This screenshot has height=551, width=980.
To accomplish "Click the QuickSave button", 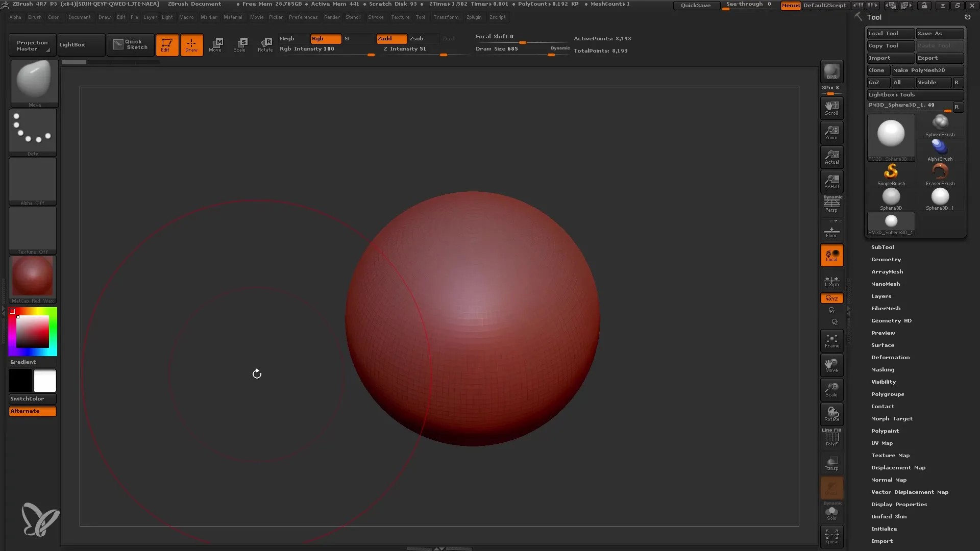I will [696, 6].
